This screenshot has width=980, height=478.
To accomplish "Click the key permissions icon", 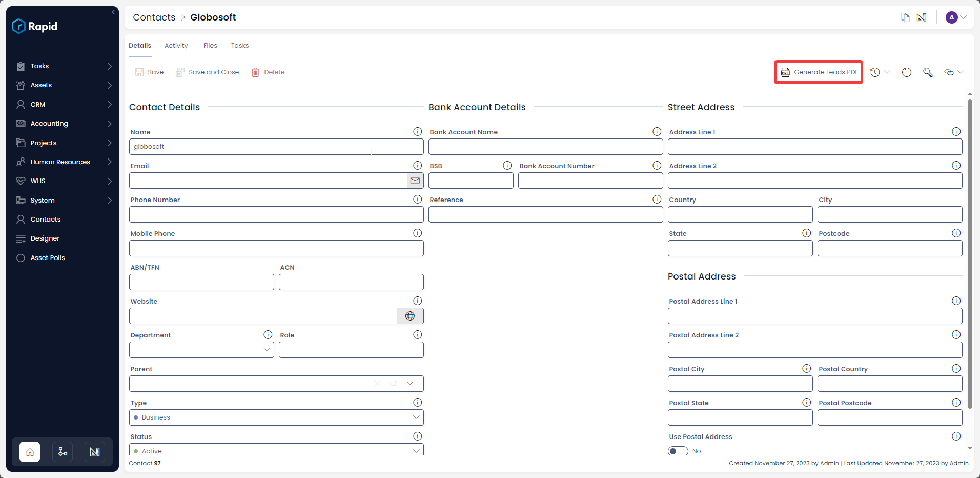I will [x=928, y=72].
